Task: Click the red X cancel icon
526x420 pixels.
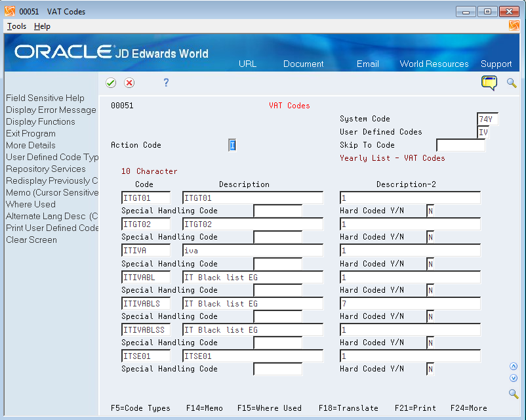Action: [129, 83]
